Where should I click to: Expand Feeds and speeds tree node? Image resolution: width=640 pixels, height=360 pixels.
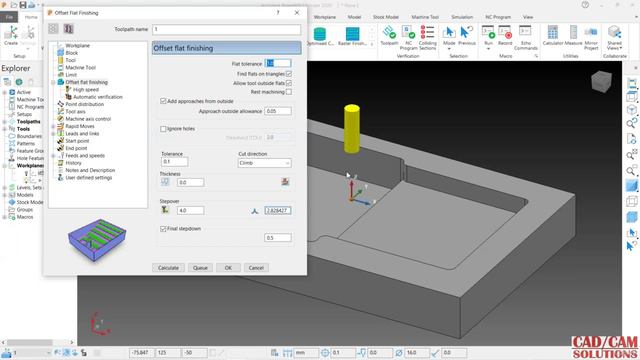point(53,156)
